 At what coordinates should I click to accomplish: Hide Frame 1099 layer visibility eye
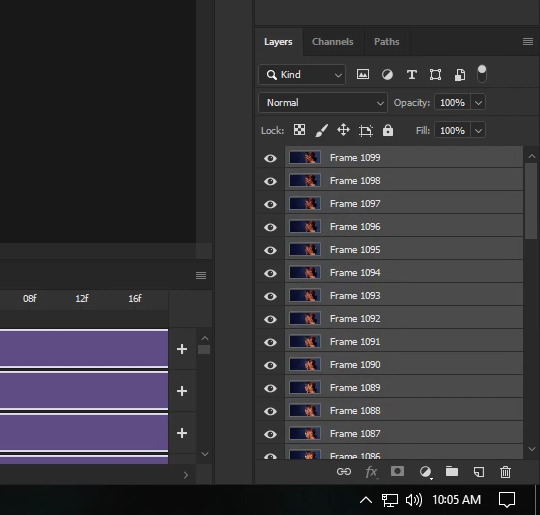click(x=270, y=158)
